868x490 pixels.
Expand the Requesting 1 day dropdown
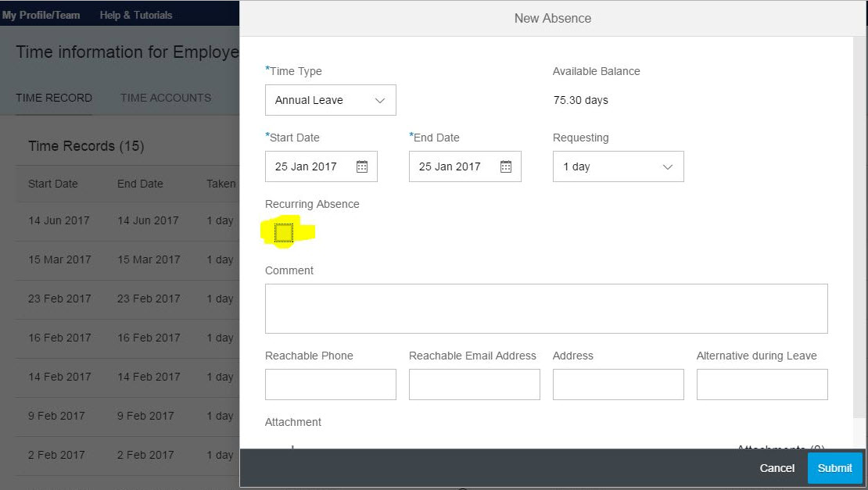click(618, 166)
